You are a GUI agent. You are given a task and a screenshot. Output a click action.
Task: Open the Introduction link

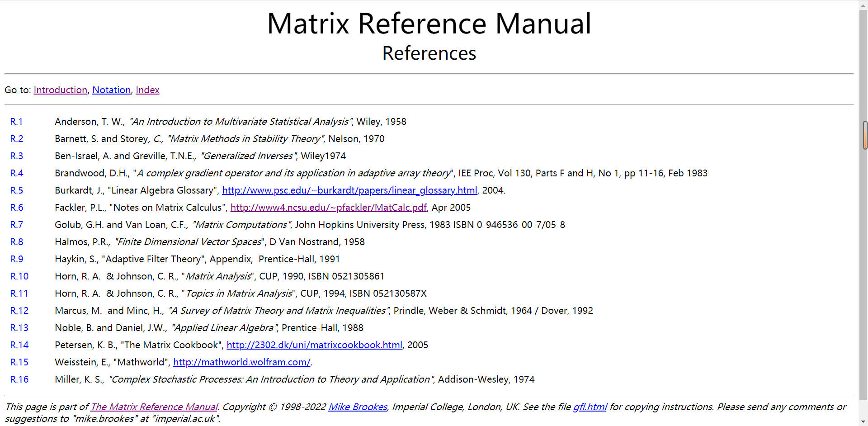(x=60, y=90)
